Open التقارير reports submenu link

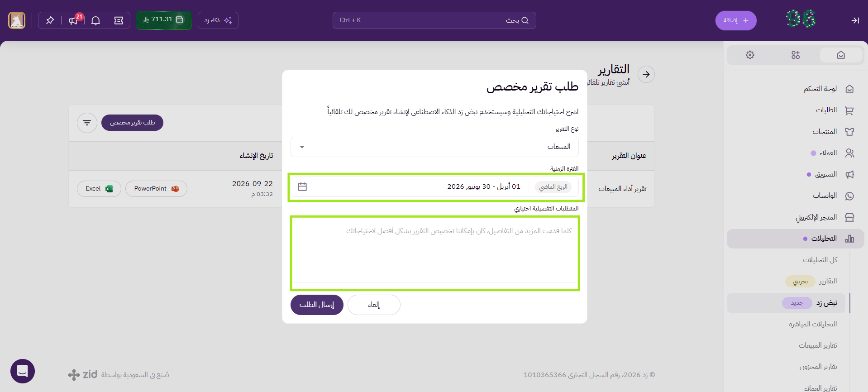point(828,281)
